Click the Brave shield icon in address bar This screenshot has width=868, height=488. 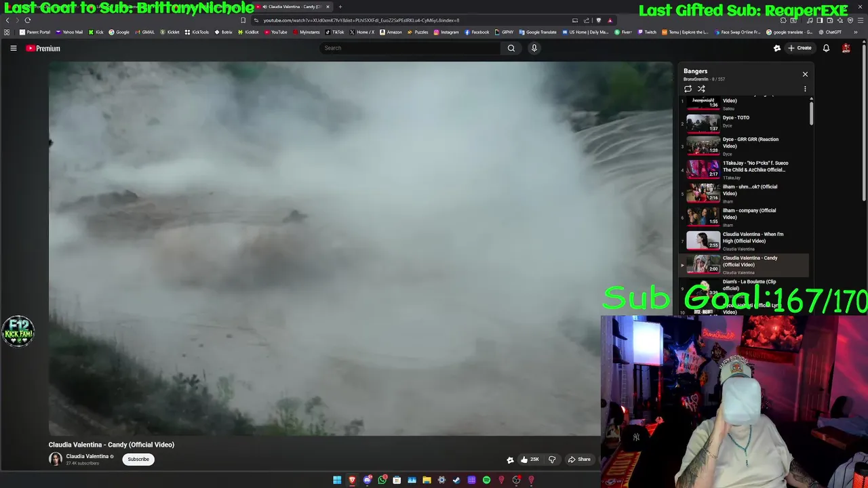598,20
